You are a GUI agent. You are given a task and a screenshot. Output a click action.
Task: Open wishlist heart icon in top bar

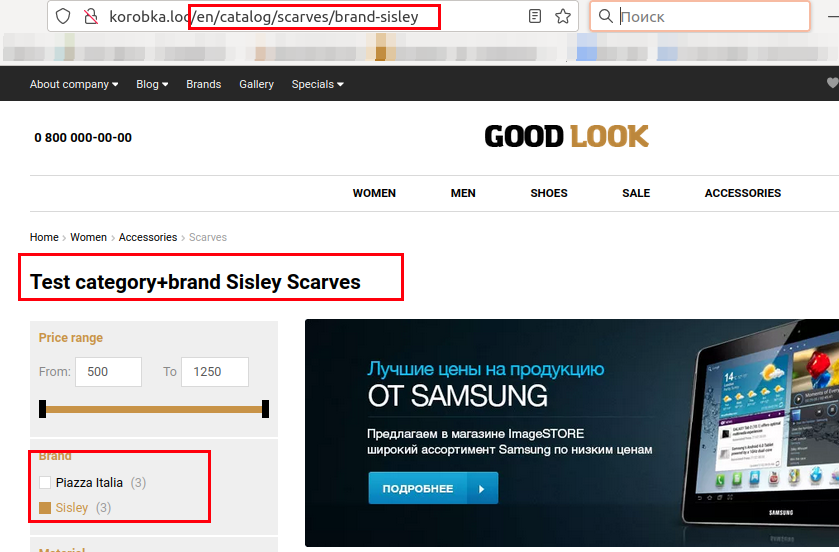pyautogui.click(x=833, y=83)
